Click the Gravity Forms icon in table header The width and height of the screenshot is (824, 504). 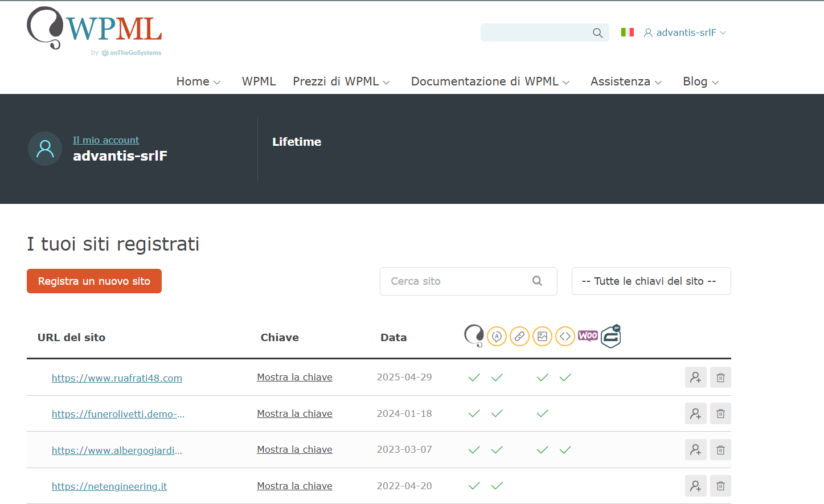pyautogui.click(x=611, y=336)
